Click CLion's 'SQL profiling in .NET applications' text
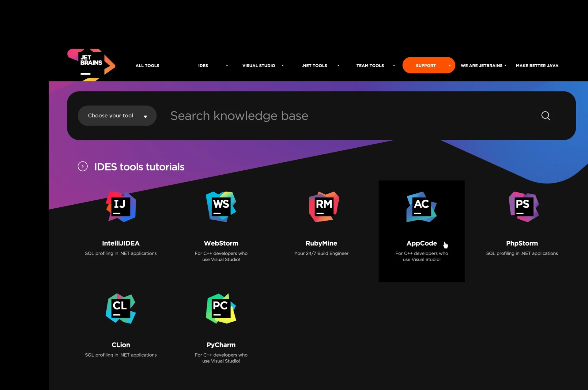The image size is (588, 390). point(121,355)
